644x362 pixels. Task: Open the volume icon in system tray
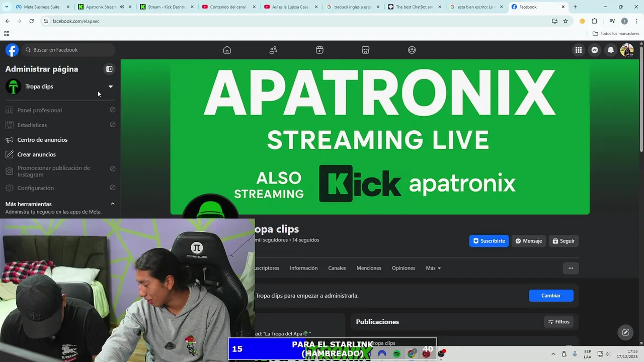point(608,354)
